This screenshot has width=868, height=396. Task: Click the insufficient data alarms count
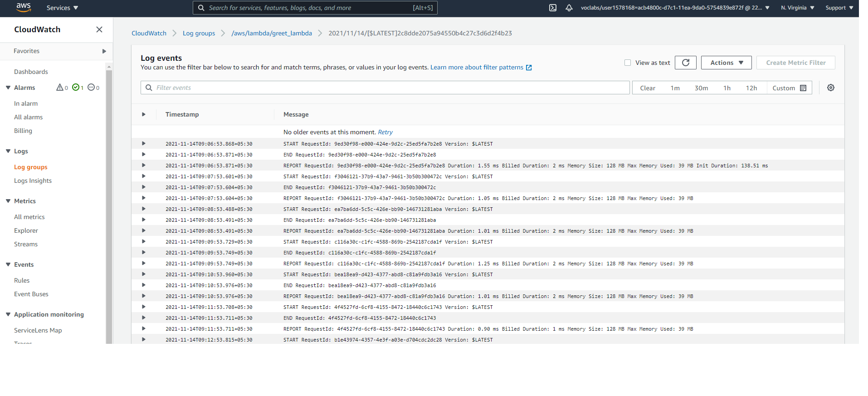click(93, 88)
